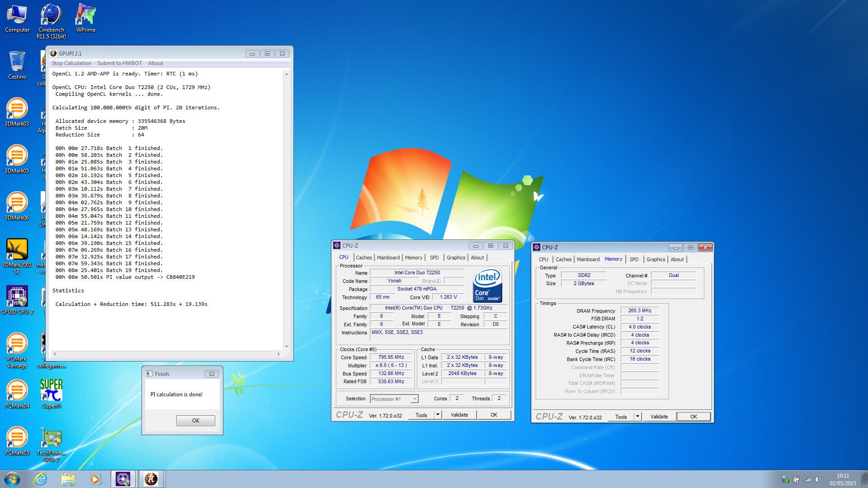
Task: Launch Cinebench R11.5 (32bit) shortcut
Action: 51,21
